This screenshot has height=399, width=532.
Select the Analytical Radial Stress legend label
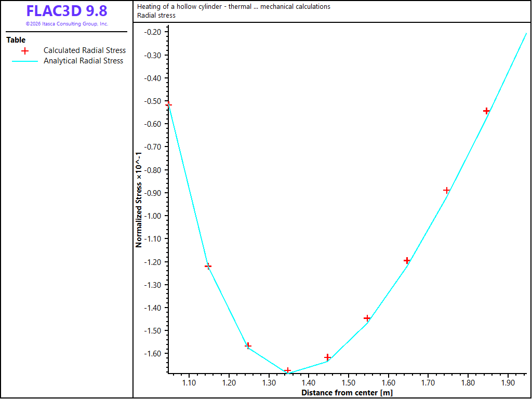click(83, 61)
